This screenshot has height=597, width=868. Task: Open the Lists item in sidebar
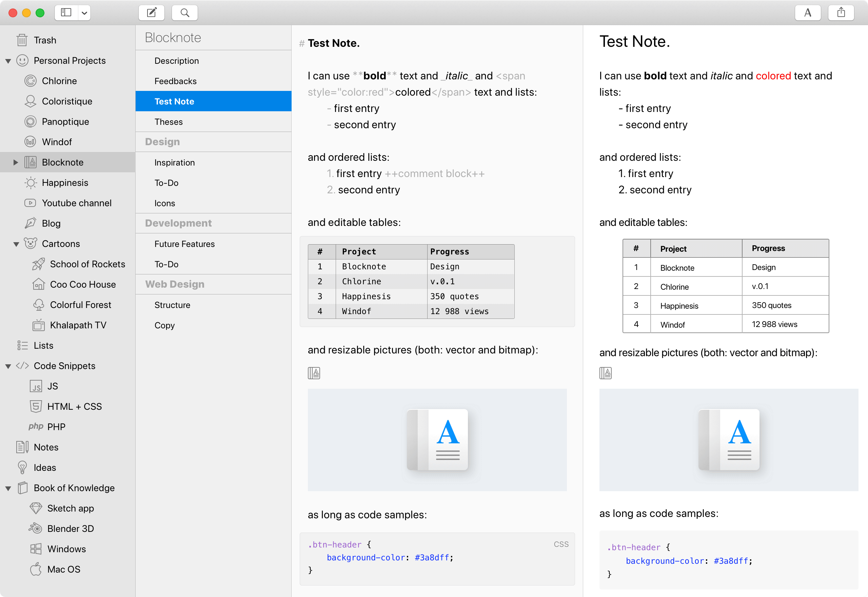(x=43, y=345)
